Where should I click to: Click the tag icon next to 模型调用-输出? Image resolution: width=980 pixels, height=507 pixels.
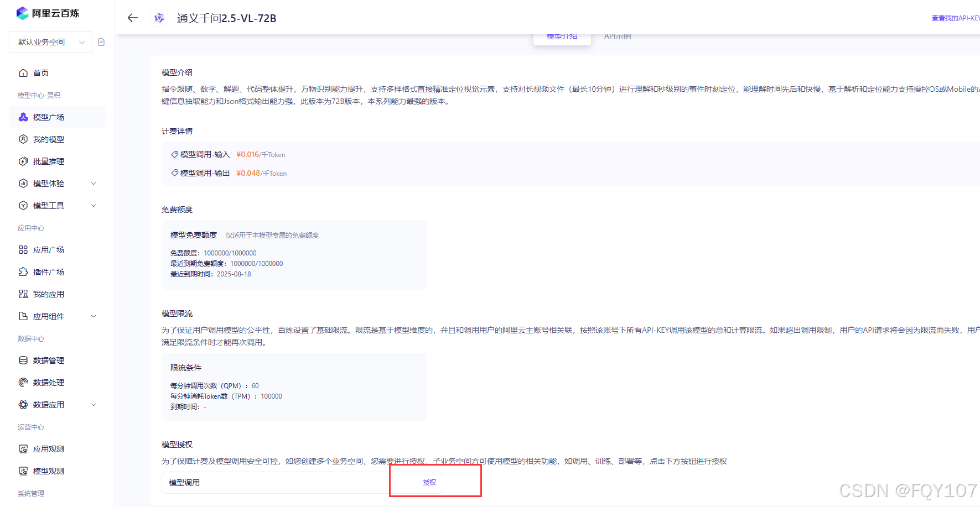coord(175,173)
